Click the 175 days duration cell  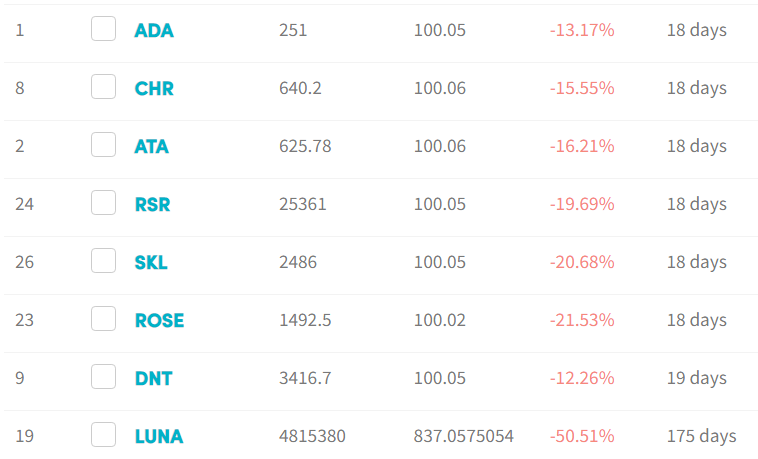coord(701,436)
